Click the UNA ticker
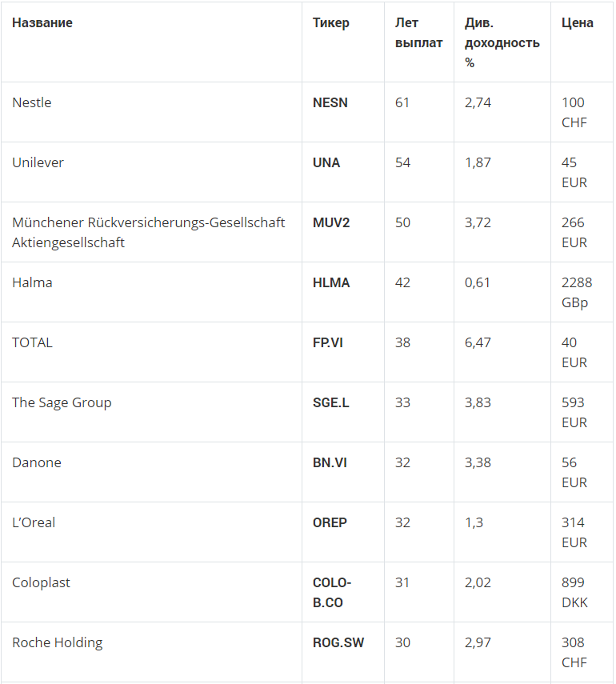The image size is (616, 684). (326, 162)
